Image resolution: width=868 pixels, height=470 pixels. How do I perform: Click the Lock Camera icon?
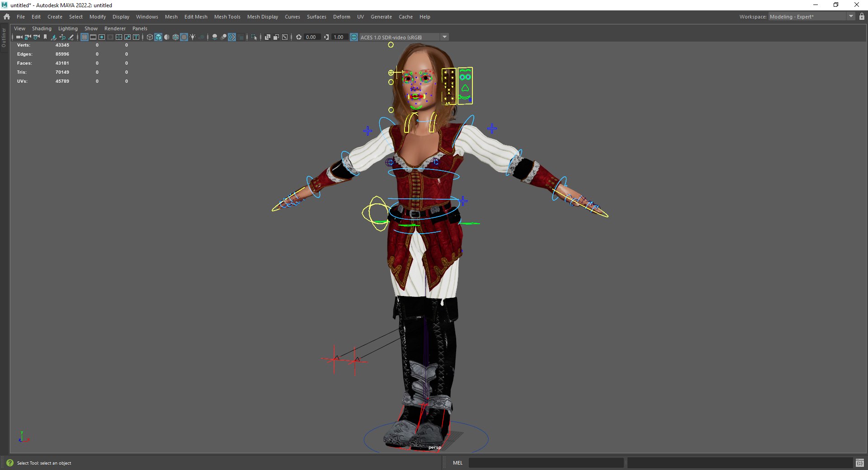tap(28, 37)
